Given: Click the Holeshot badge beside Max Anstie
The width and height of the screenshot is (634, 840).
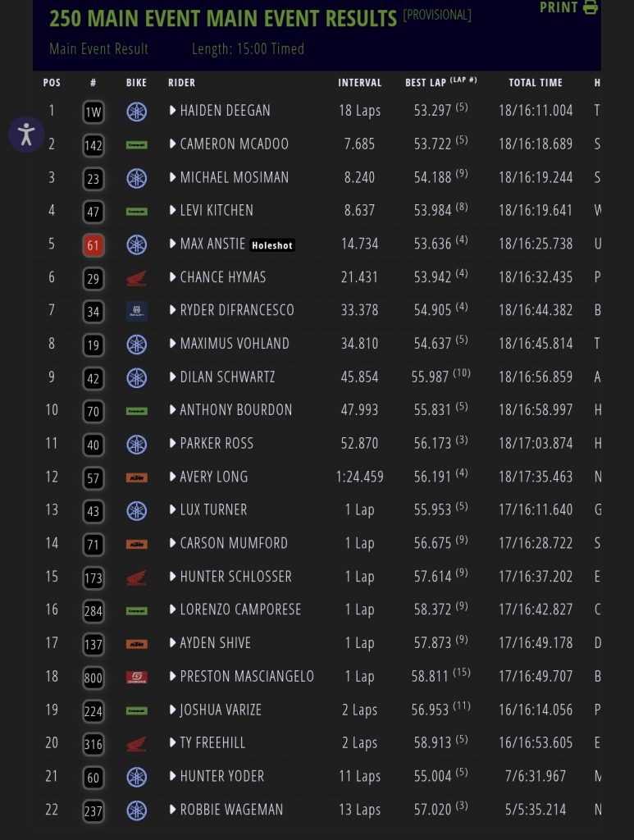Looking at the screenshot, I should point(272,245).
